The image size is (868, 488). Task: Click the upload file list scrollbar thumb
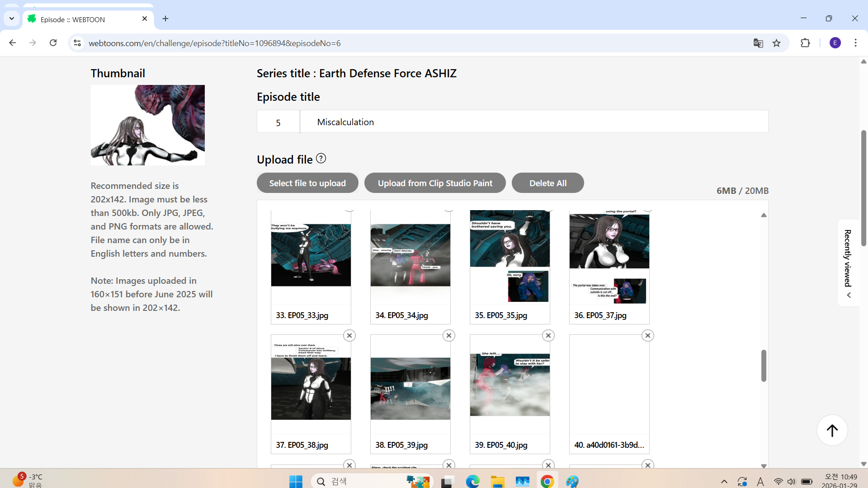pyautogui.click(x=764, y=365)
